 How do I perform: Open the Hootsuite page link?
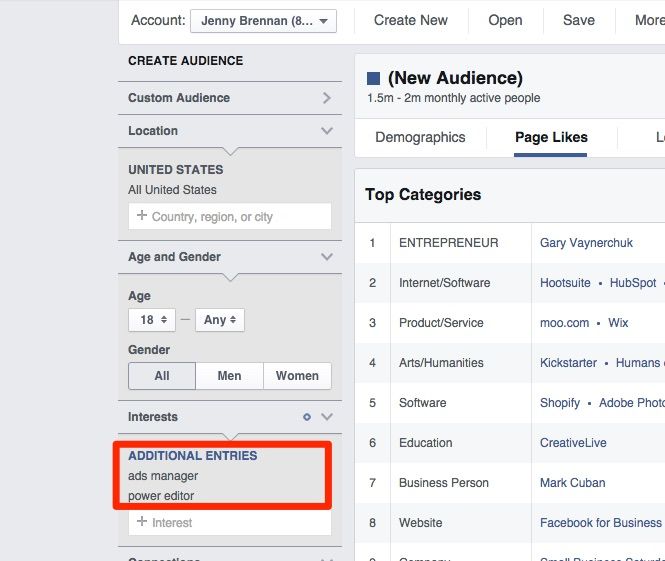point(565,283)
